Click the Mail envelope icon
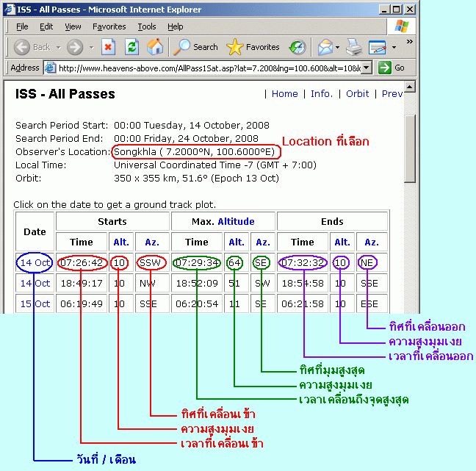Screen dimensions: 476x471 tap(325, 47)
